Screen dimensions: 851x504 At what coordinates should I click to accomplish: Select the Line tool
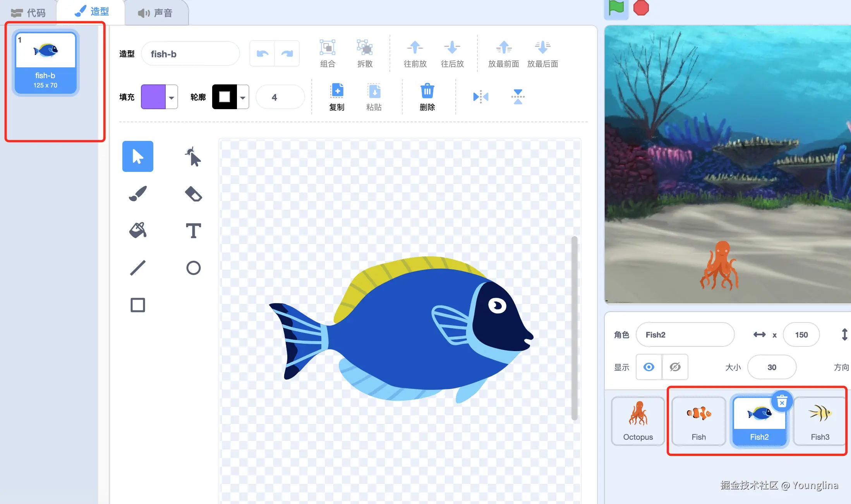[138, 268]
